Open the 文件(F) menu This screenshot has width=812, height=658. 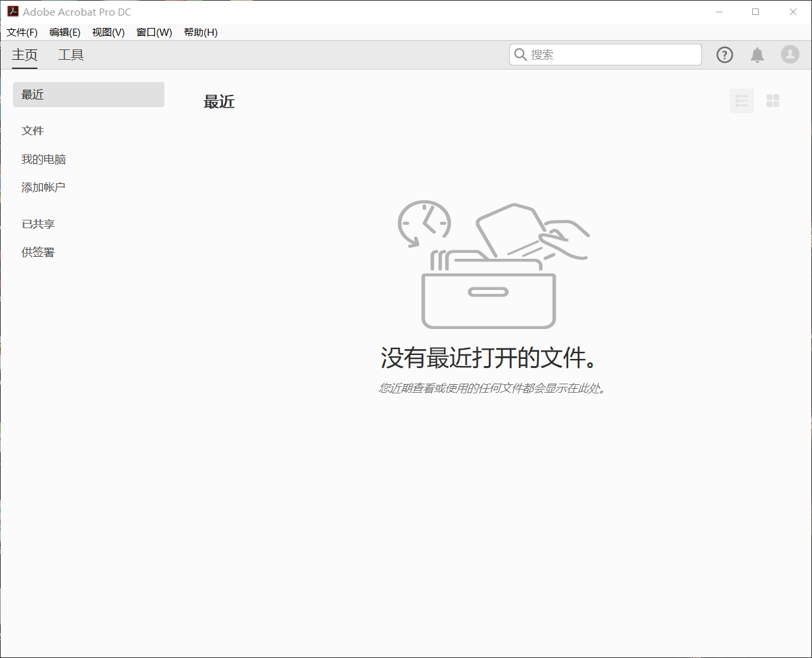click(22, 33)
